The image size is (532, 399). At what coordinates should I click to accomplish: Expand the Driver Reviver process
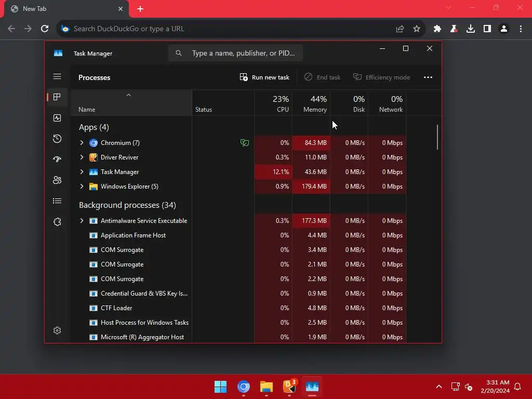coord(82,157)
